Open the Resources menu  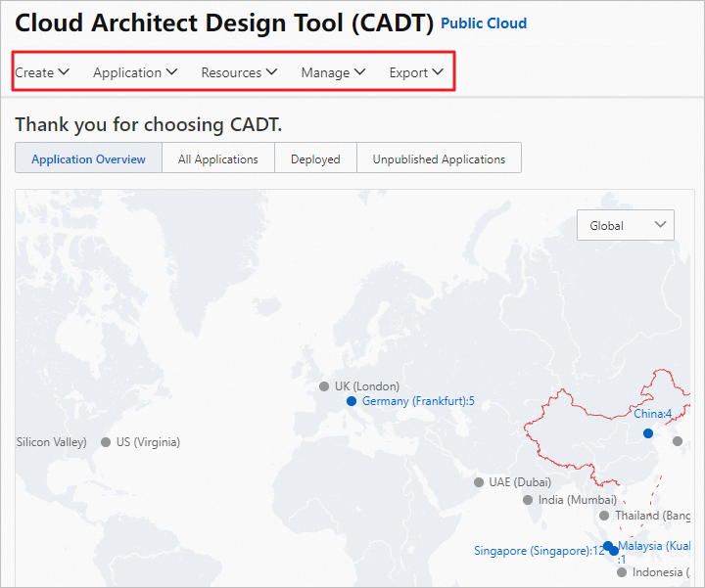[239, 72]
